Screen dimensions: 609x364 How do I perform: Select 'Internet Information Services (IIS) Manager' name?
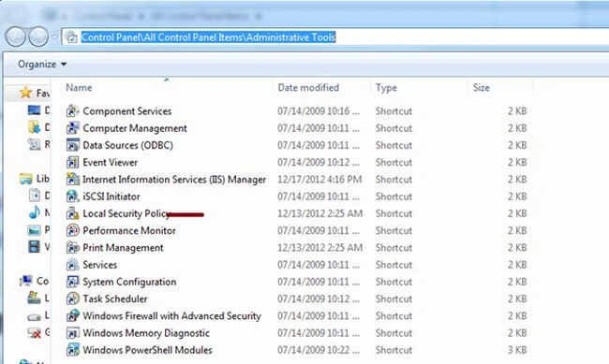pyautogui.click(x=174, y=180)
